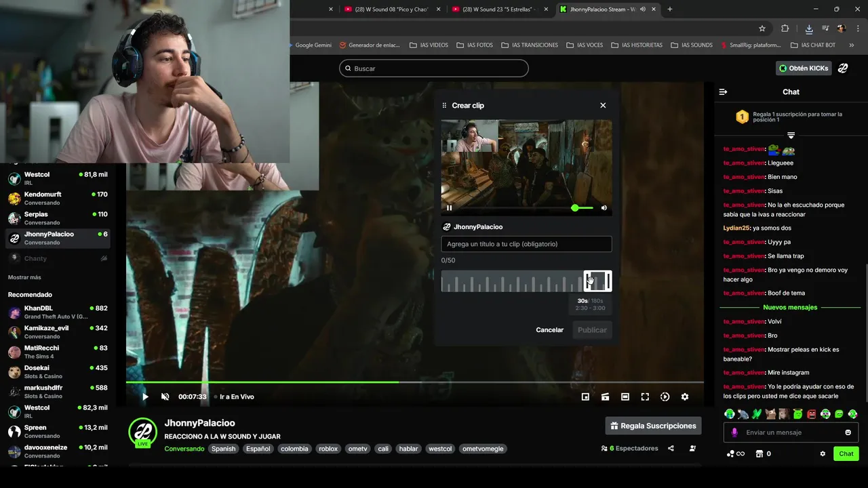868x488 pixels.
Task: Open Westcol 81,8 mil channel in sidebar
Action: (58, 178)
